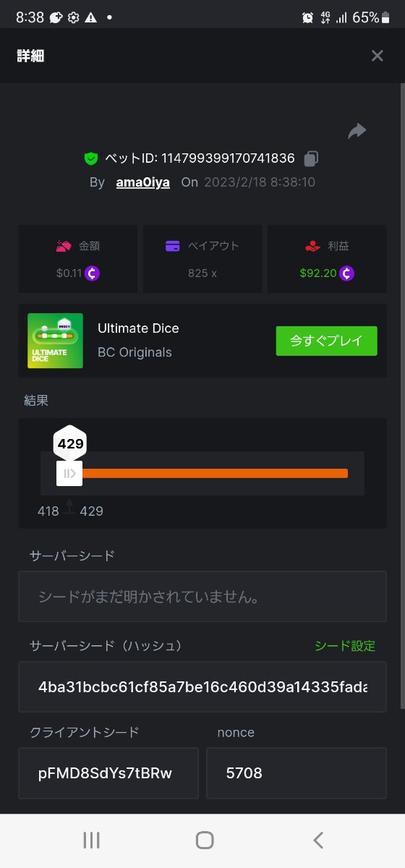This screenshot has width=405, height=868.
Task: Tap the 金額 amount coin icon
Action: [92, 273]
